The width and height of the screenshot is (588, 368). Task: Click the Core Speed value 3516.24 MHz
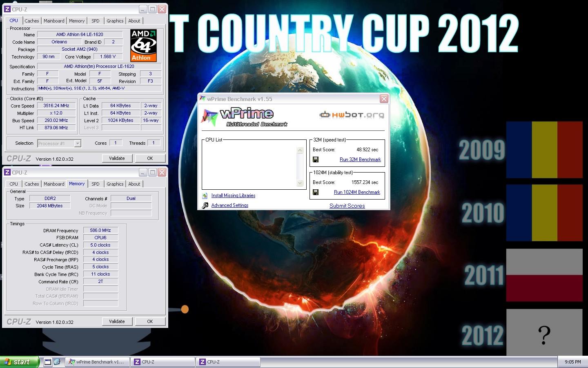56,105
